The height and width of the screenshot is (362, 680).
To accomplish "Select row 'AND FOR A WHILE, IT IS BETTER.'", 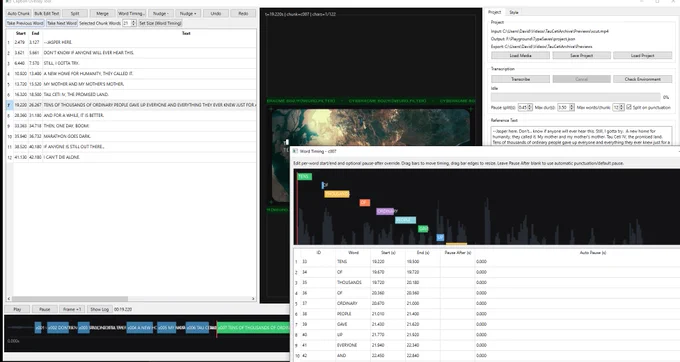I will [130, 115].
